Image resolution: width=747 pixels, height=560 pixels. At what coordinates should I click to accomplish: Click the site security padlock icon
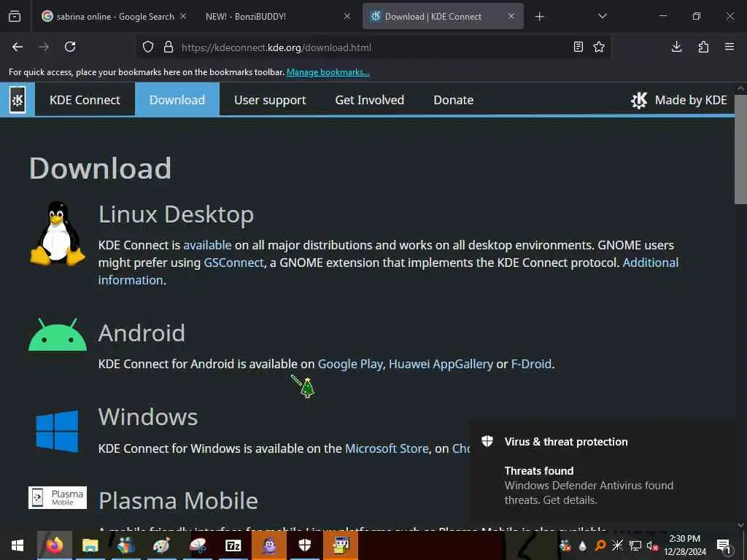tap(169, 47)
